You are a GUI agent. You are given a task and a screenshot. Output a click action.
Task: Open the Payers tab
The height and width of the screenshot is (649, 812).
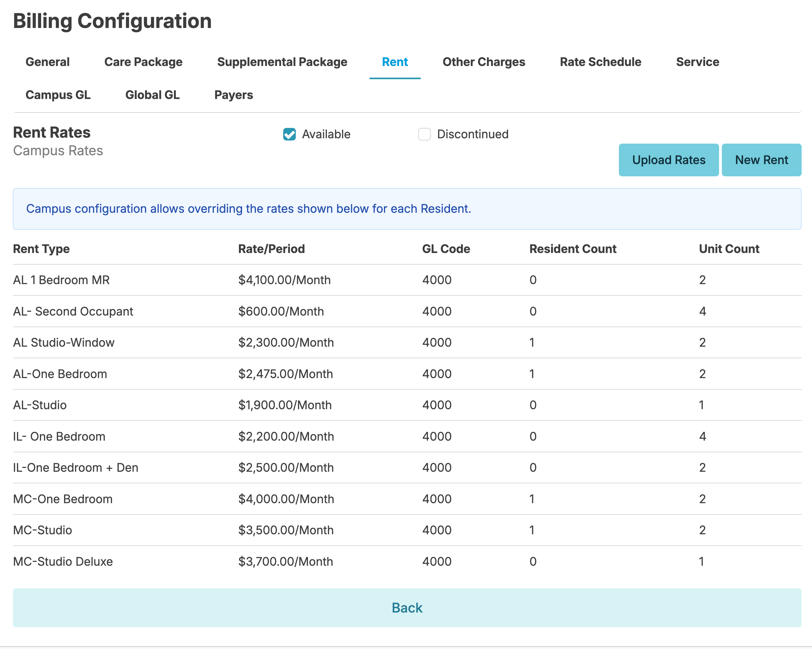click(x=234, y=95)
